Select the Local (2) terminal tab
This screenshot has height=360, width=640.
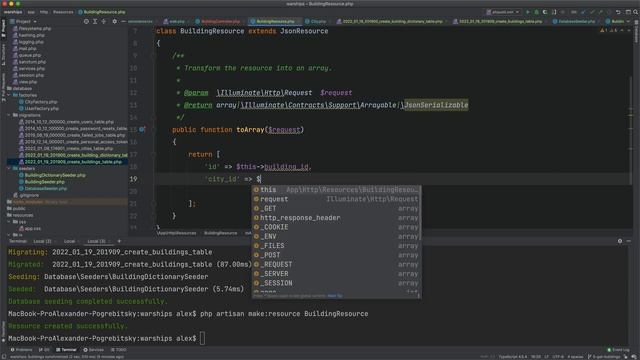click(42, 241)
